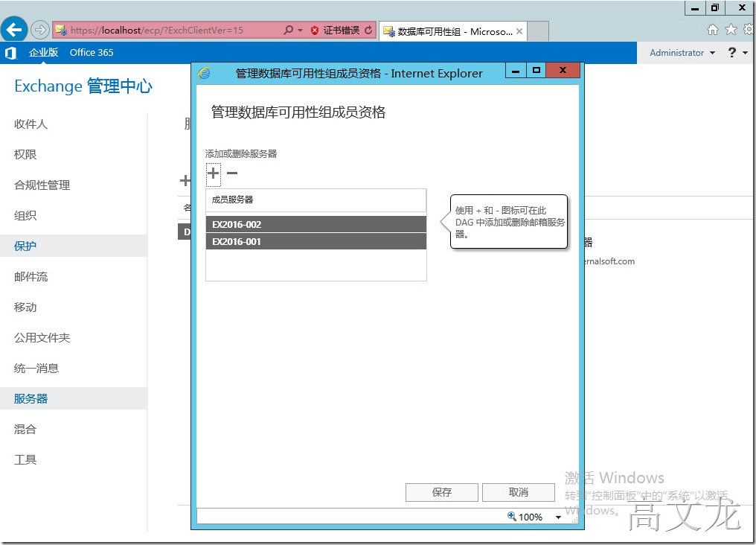This screenshot has width=756, height=545.
Task: Open 移动 (Mobile) in the sidebar
Action: (x=25, y=307)
